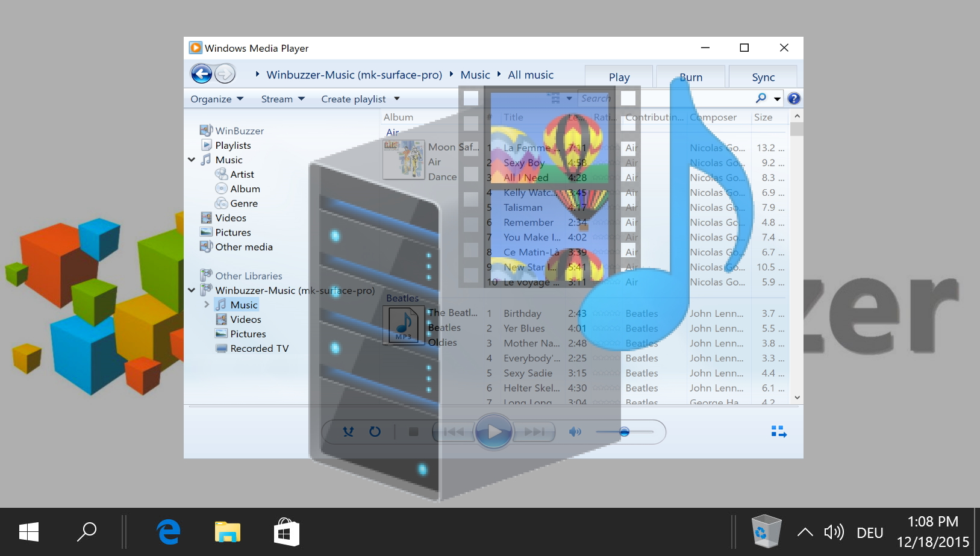
Task: Open the search options dropdown arrow
Action: pyautogui.click(x=778, y=99)
